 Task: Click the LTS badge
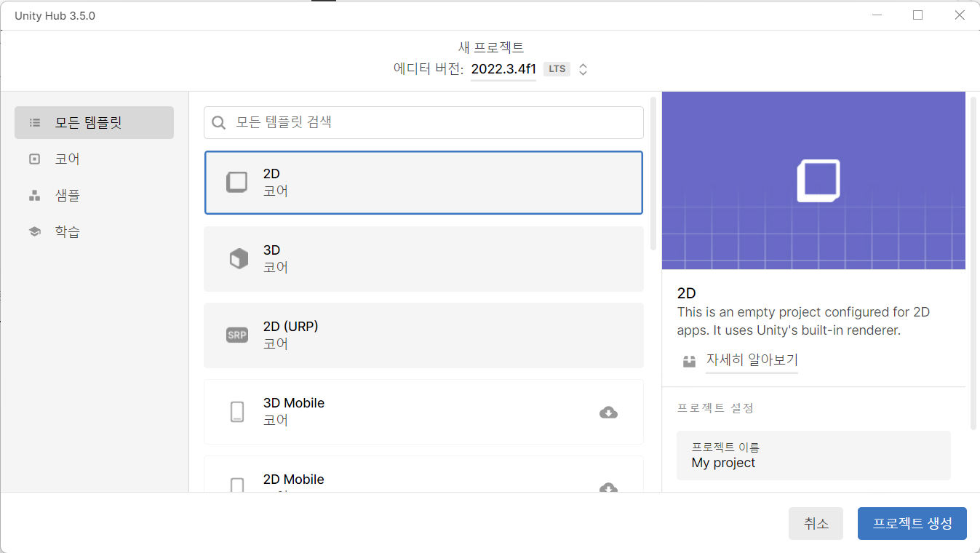(x=557, y=69)
